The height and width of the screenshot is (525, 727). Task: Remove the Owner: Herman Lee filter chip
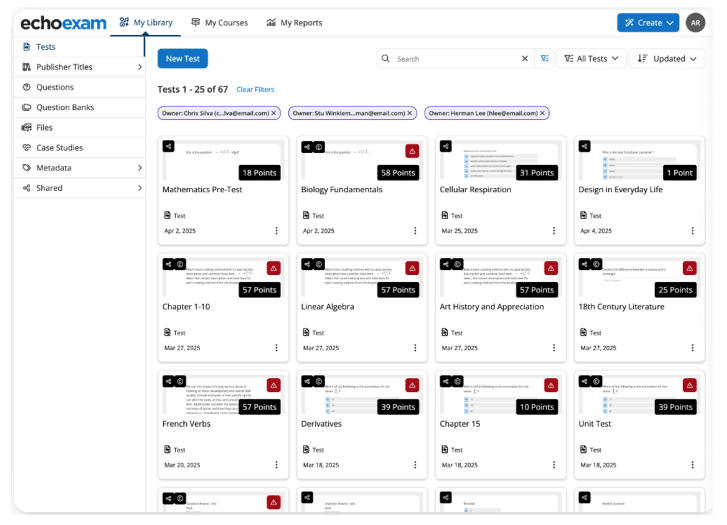point(542,113)
